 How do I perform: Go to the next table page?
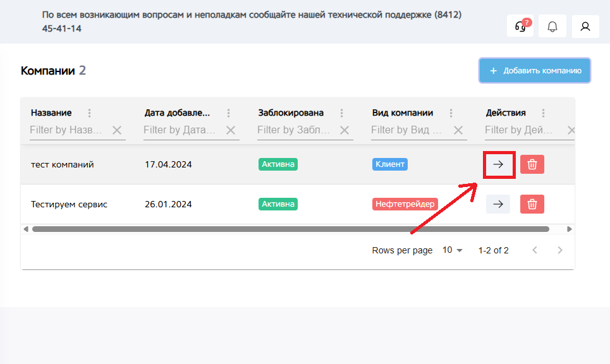click(x=560, y=250)
